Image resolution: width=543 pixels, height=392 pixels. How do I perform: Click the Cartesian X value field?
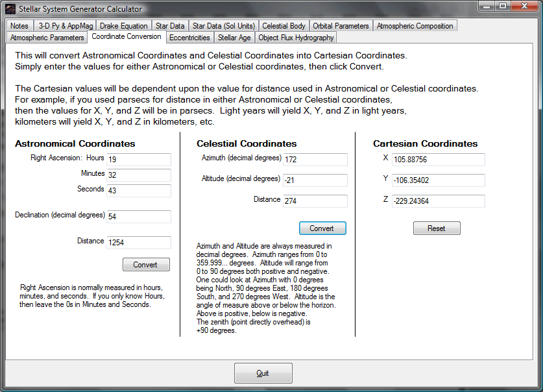(439, 159)
